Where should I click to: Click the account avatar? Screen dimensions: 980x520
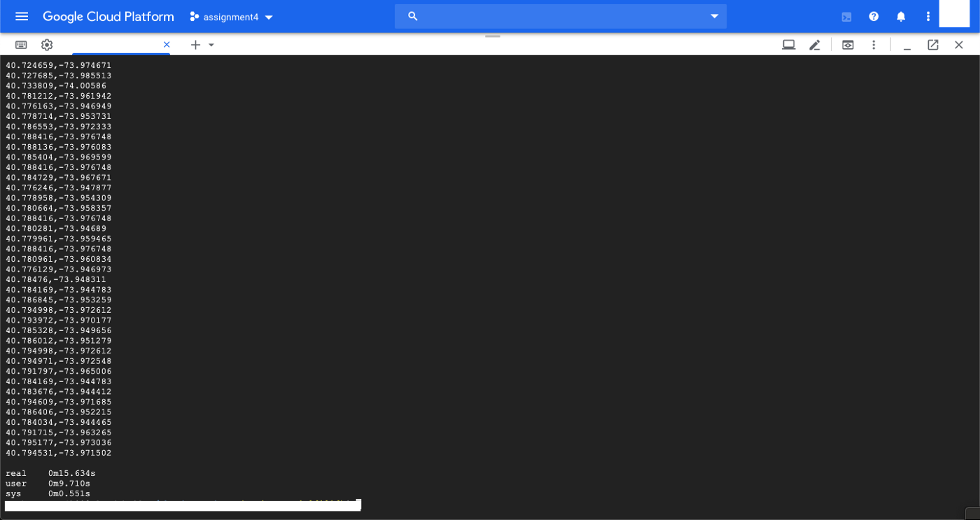(x=954, y=14)
